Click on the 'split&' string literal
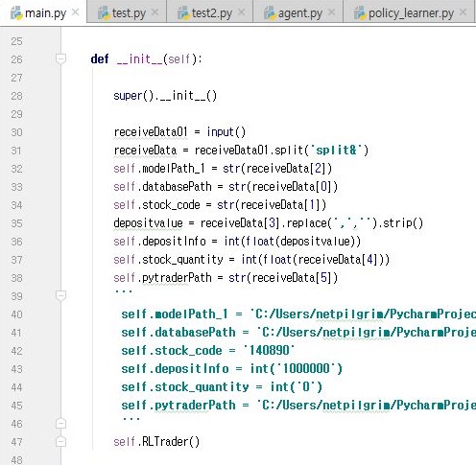The image size is (476, 465). [x=337, y=150]
